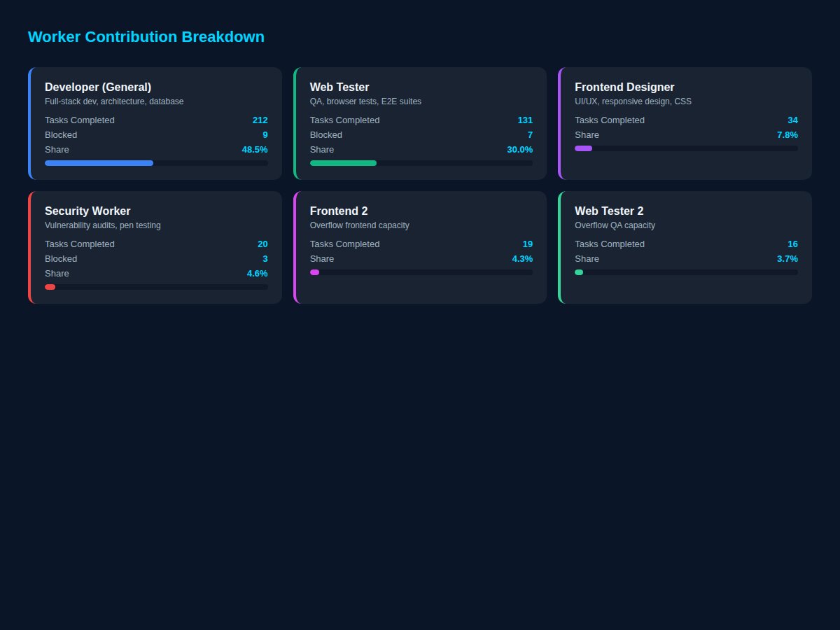
Task: Select the Frontend 2 card title
Action: click(338, 211)
